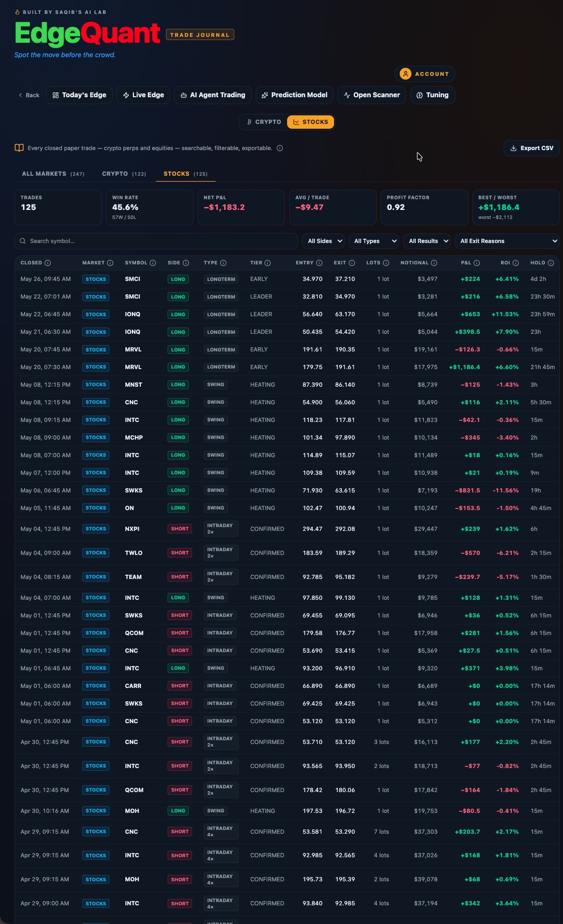
Task: Click the TRADE JOURNAL badge
Action: tap(200, 35)
